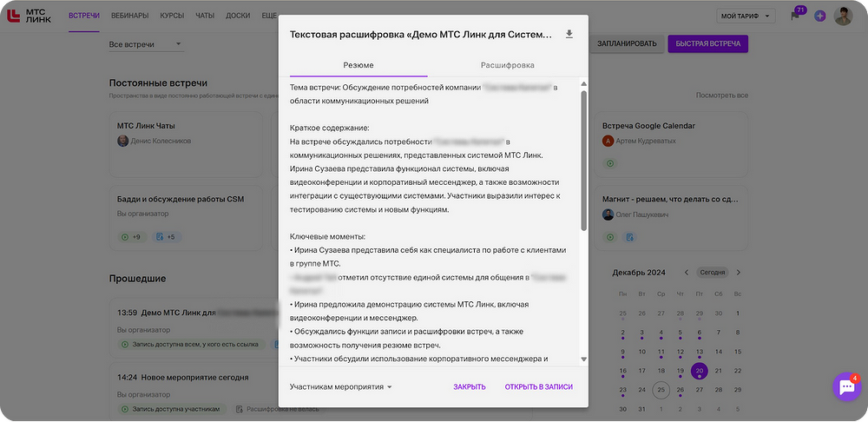The height and width of the screenshot is (422, 868).
Task: Open the ВЕБИНАРЫ section
Action: point(129,16)
